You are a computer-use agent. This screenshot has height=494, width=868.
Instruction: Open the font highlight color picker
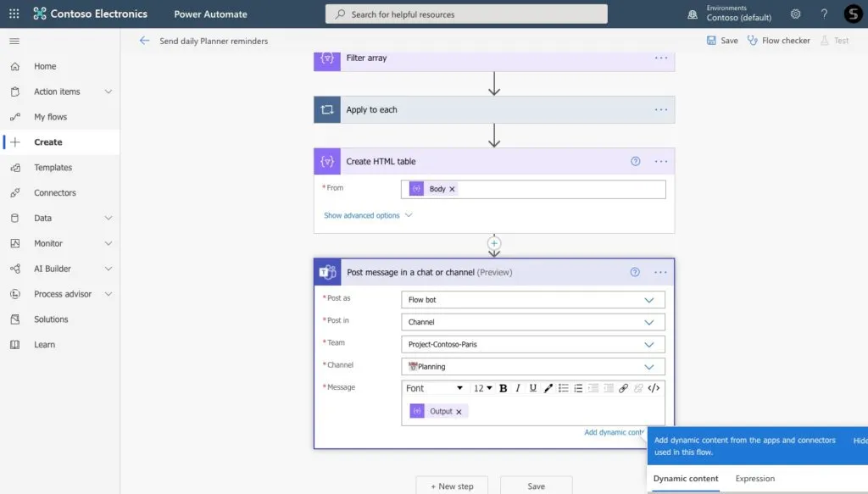click(x=548, y=388)
